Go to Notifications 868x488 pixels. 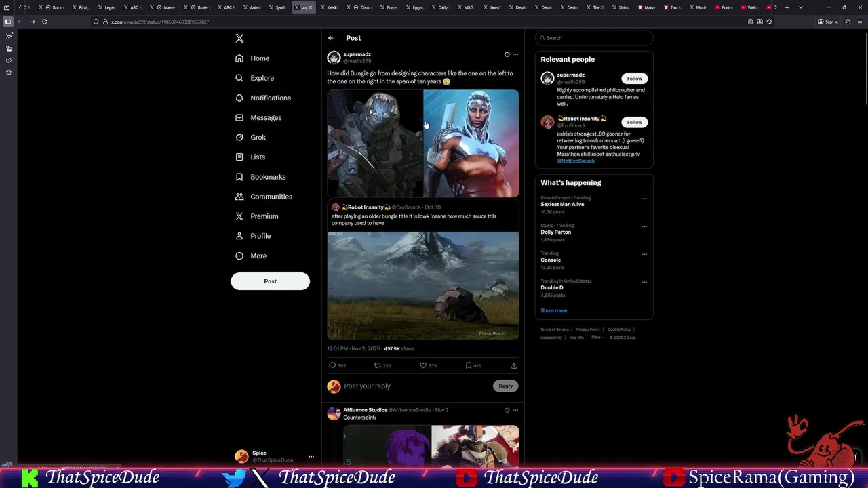tap(263, 98)
